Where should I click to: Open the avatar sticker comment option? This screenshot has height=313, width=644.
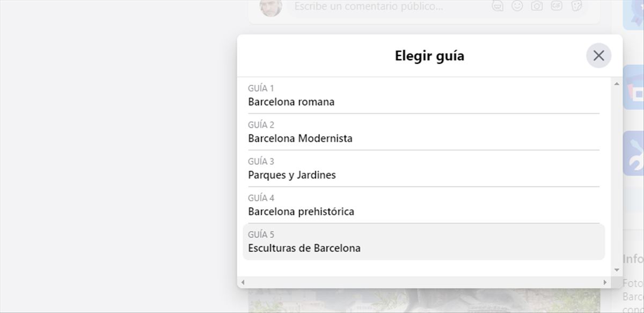click(498, 6)
